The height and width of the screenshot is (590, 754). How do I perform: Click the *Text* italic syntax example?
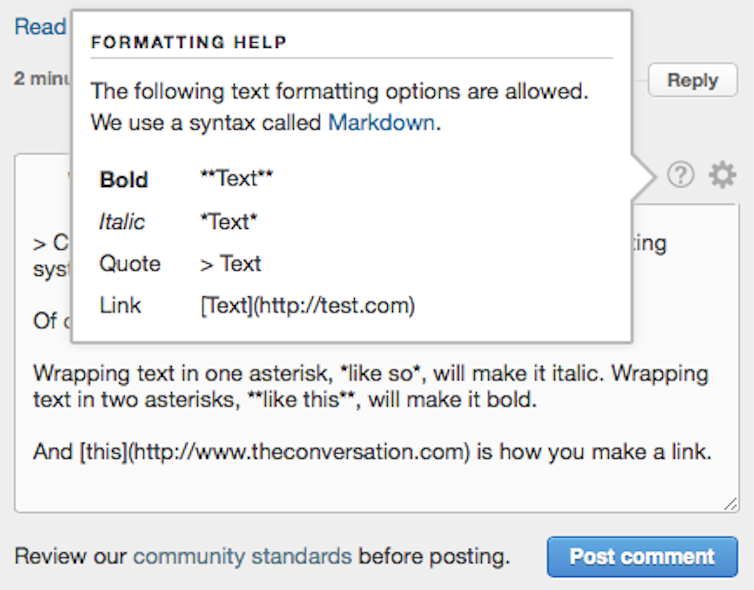pyautogui.click(x=229, y=222)
